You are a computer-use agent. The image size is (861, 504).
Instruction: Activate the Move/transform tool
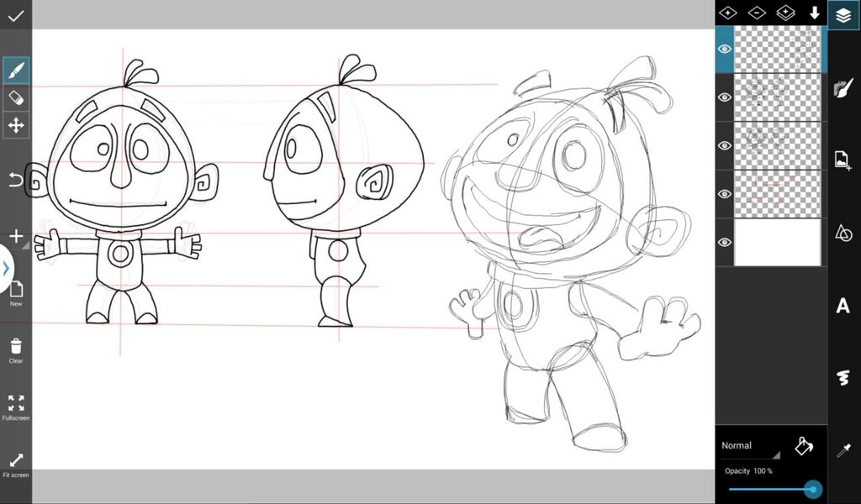click(x=16, y=126)
